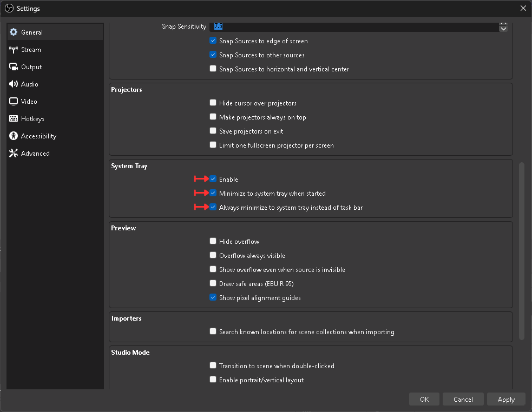Toggle Always minimize to system tray option
The height and width of the screenshot is (412, 532).
point(213,207)
